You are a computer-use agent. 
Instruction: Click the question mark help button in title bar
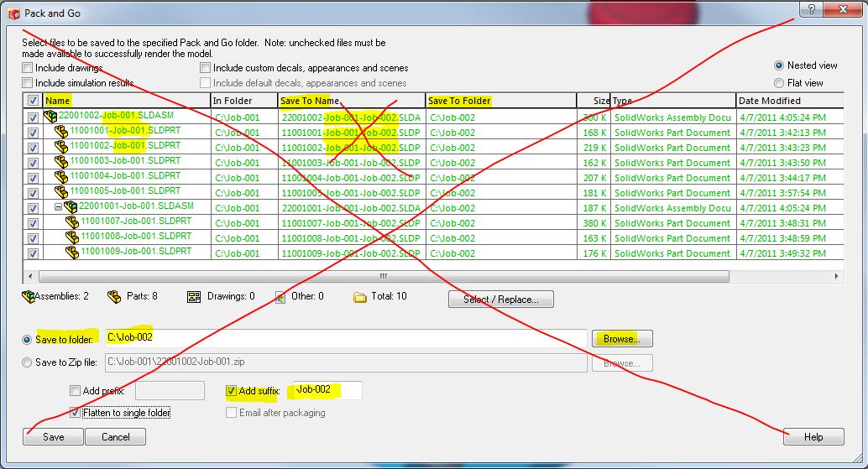pyautogui.click(x=812, y=9)
